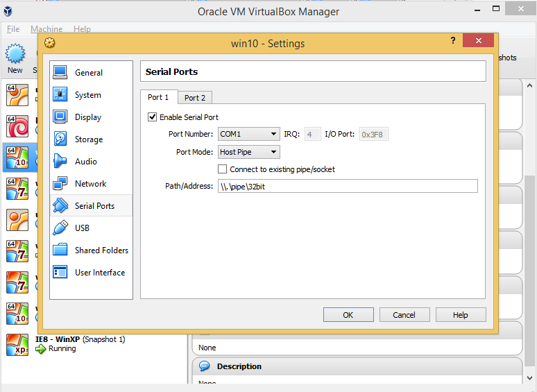
Task: Open the File menu
Action: pos(13,29)
